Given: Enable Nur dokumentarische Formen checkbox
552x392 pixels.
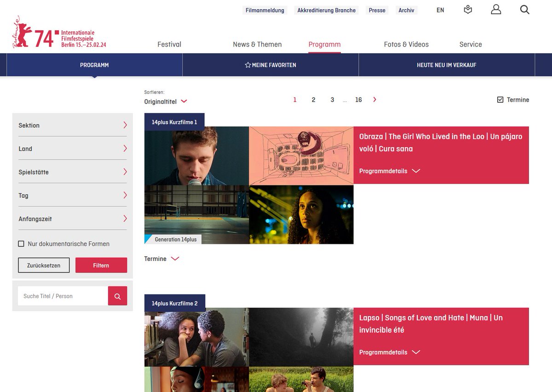Looking at the screenshot, I should tap(21, 244).
